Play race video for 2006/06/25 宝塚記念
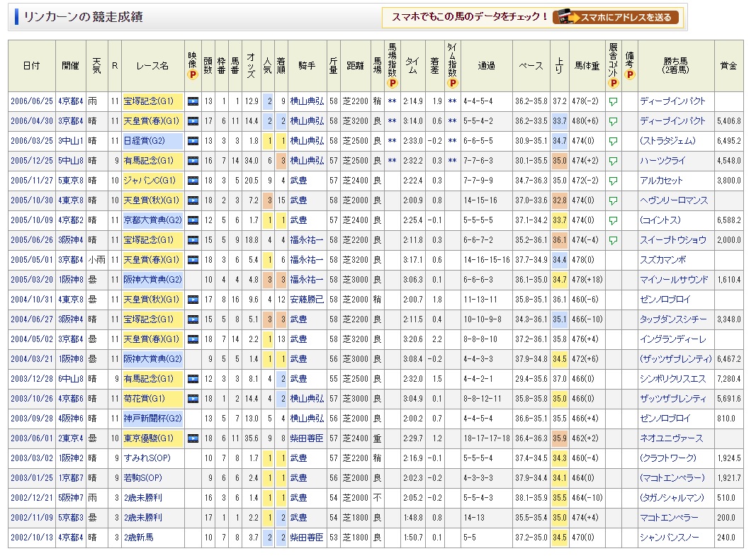The image size is (756, 556). (193, 102)
